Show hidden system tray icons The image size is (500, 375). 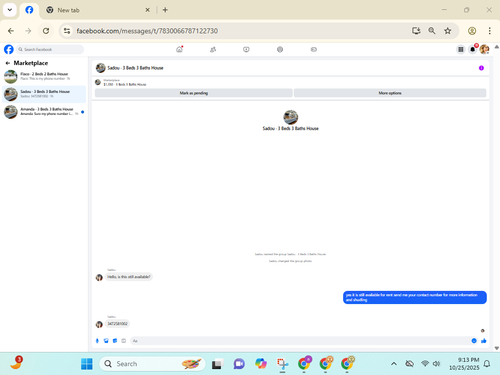[394, 364]
